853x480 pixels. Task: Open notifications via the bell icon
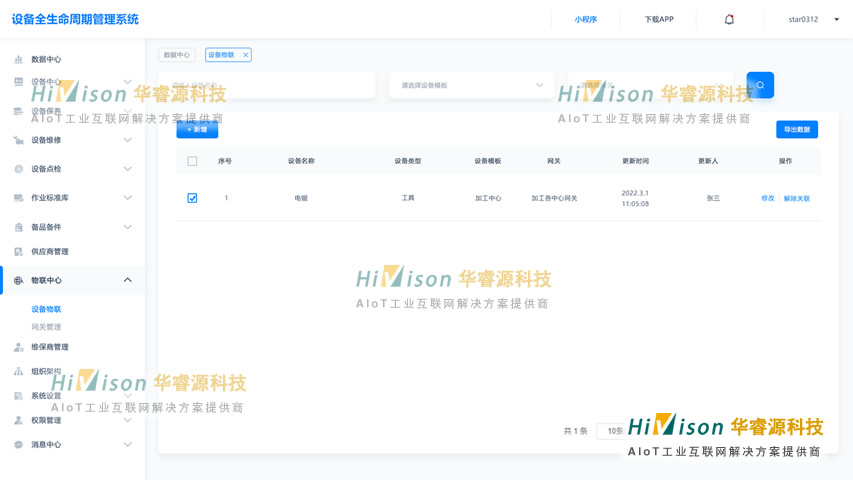(x=729, y=20)
